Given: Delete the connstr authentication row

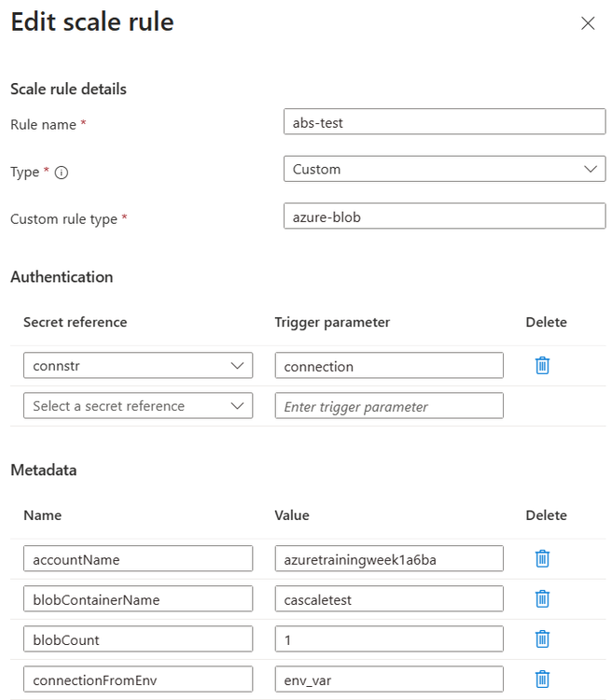Looking at the screenshot, I should [542, 365].
